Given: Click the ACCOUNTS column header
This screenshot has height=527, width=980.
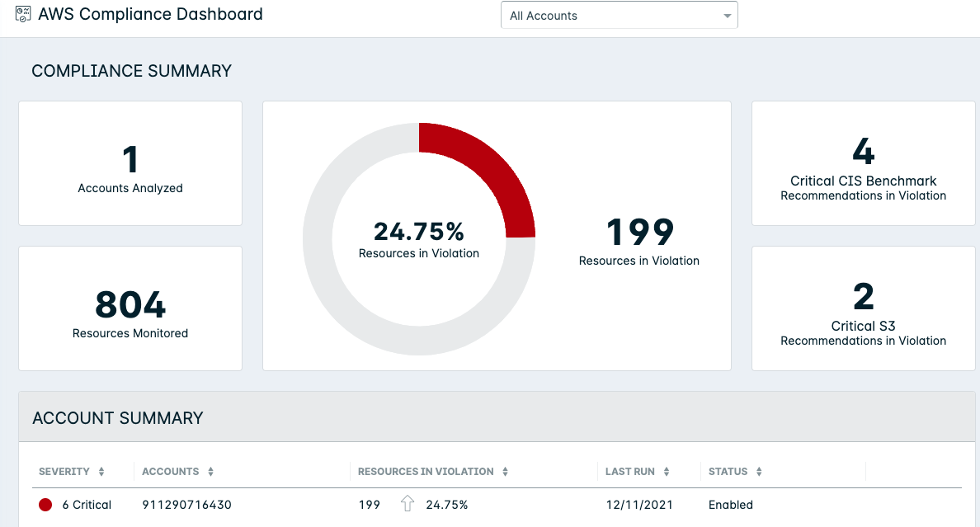Looking at the screenshot, I should pos(170,472).
